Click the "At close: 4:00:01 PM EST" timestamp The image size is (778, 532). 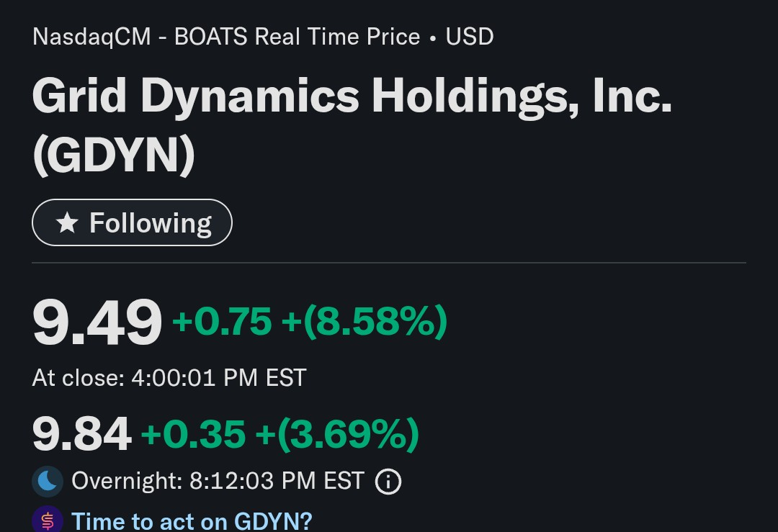coord(169,377)
